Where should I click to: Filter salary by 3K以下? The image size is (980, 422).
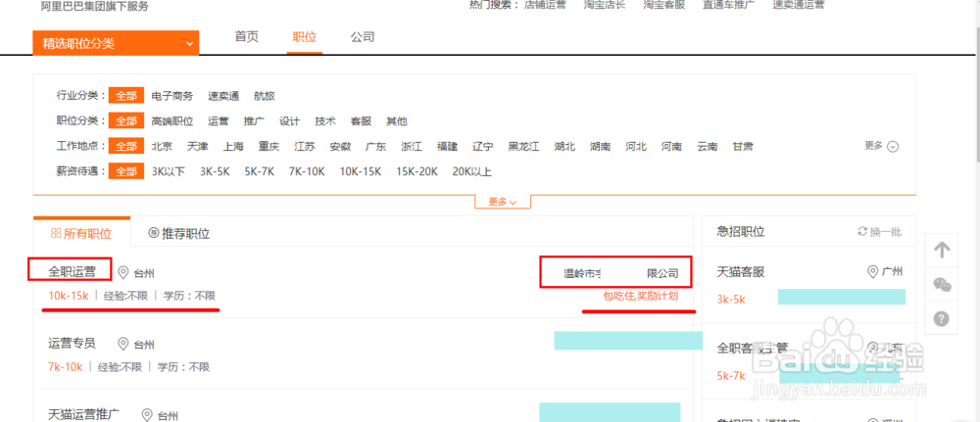[169, 171]
